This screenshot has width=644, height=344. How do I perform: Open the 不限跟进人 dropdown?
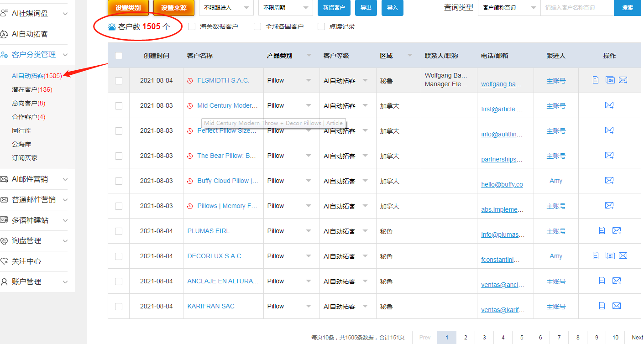226,8
